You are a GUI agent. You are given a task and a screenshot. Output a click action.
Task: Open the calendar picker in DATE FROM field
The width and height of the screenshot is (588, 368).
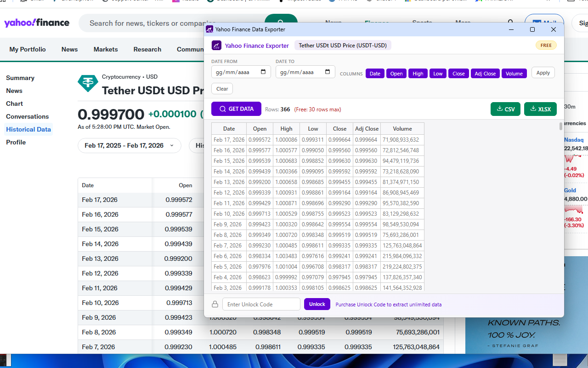263,72
